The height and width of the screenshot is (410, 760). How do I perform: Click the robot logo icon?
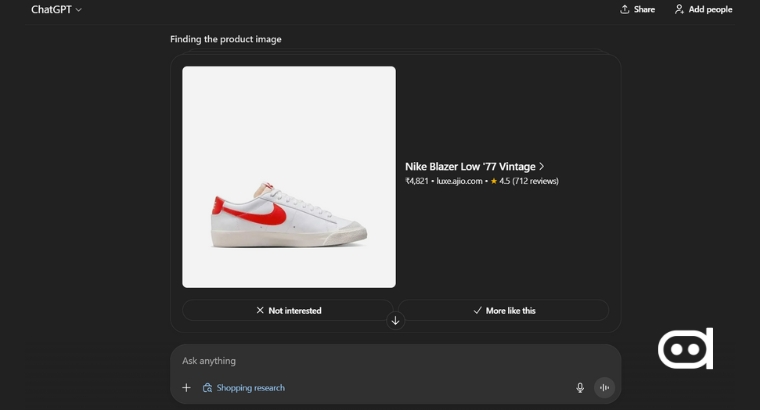pos(685,349)
